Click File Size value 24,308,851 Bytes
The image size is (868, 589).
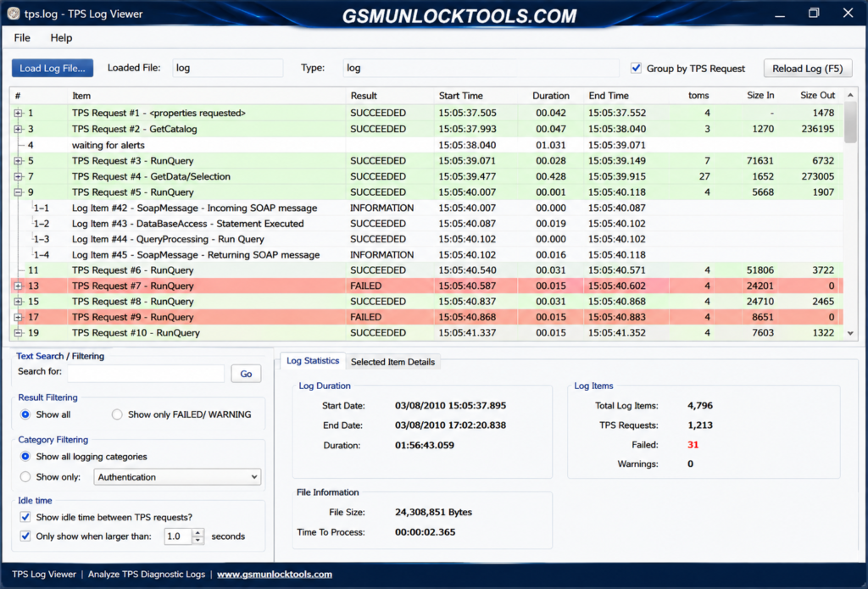tap(433, 512)
